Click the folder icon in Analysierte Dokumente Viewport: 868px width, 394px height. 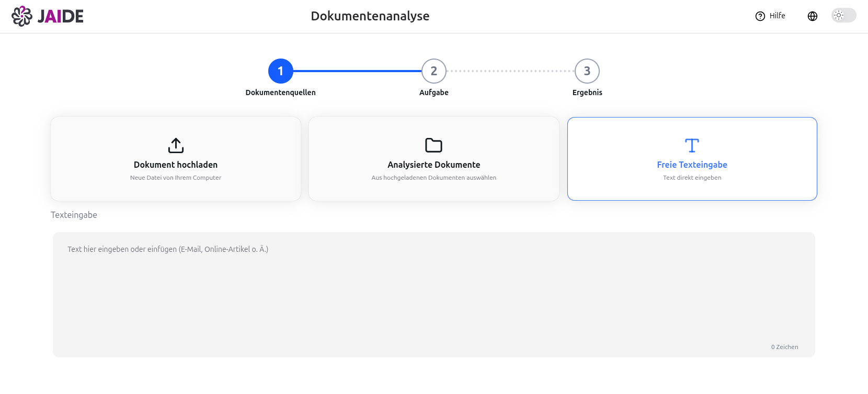click(x=434, y=145)
